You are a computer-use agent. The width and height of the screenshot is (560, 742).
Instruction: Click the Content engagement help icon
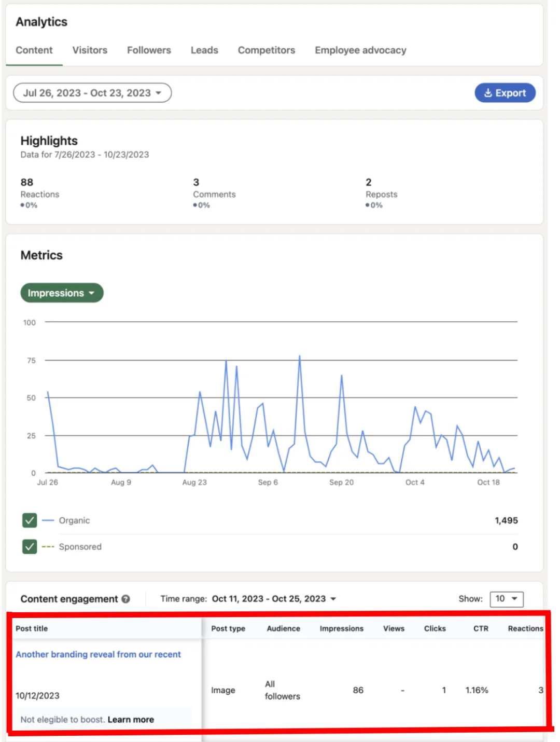126,599
